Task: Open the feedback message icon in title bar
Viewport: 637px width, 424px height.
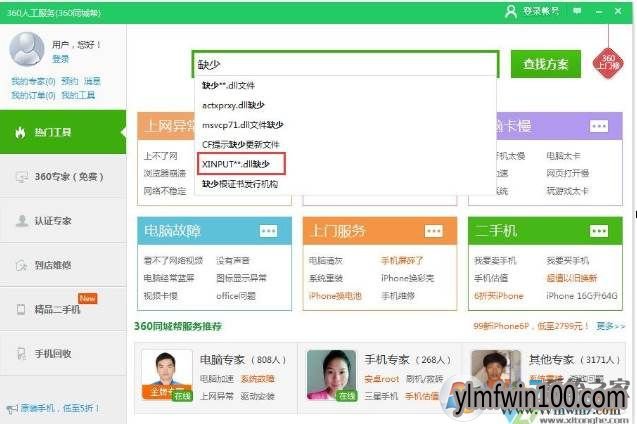Action: (577, 11)
